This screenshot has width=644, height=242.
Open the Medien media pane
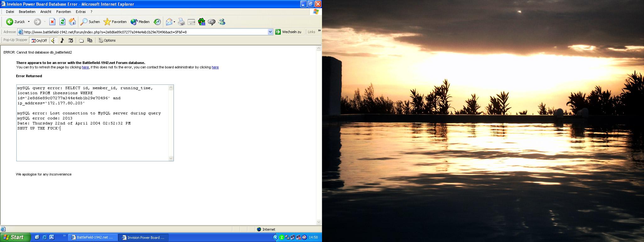pyautogui.click(x=140, y=22)
